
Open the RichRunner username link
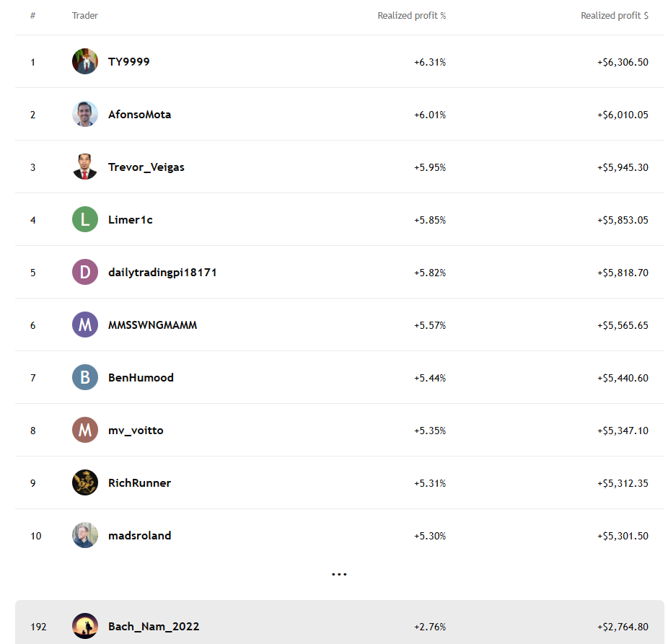click(140, 483)
